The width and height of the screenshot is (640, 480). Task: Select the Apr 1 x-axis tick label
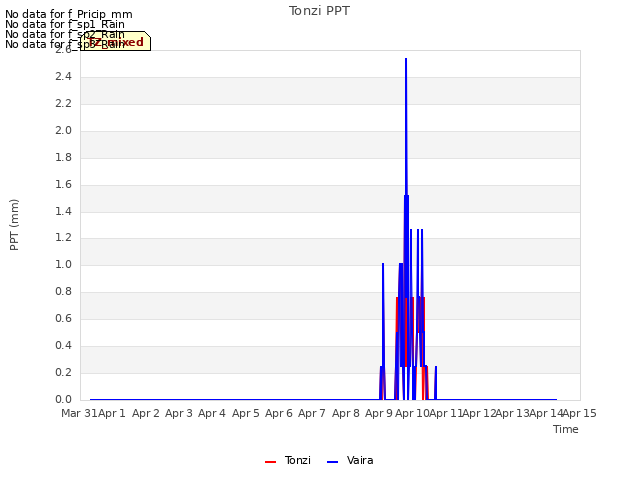pos(112,413)
